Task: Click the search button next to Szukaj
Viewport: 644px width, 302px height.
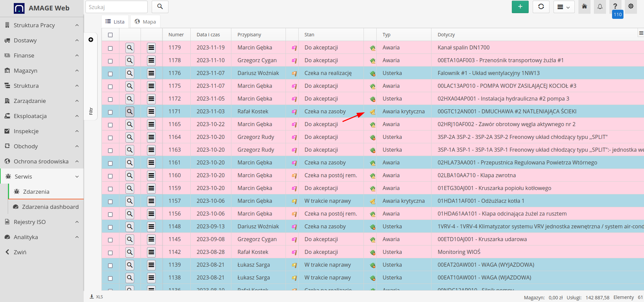Action: (x=160, y=7)
